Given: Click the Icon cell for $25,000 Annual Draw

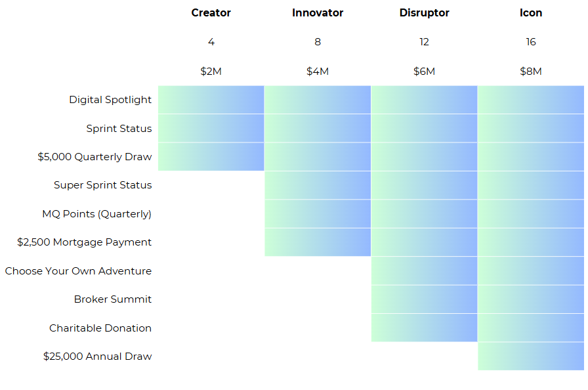Looking at the screenshot, I should click(x=531, y=357).
